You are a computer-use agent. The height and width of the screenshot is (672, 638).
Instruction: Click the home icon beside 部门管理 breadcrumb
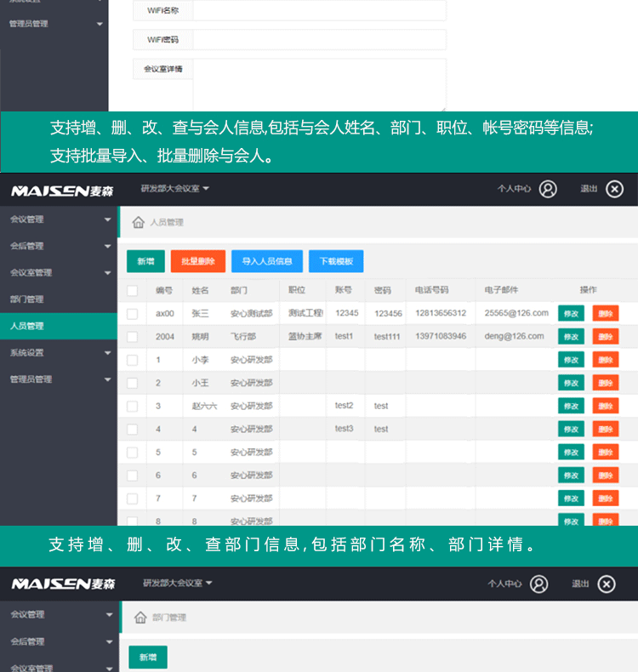click(x=140, y=618)
